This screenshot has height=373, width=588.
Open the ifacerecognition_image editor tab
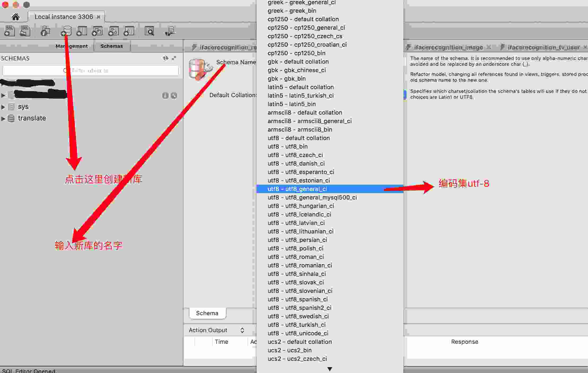coord(448,47)
